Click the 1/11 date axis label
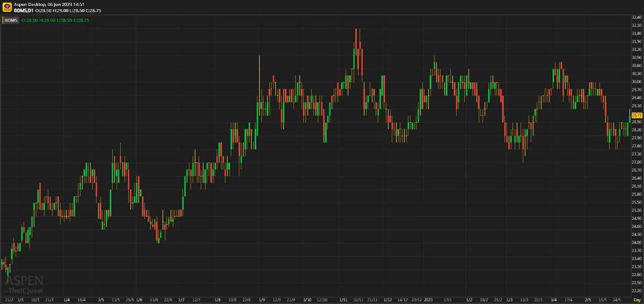Screen dimensions: 644x304 342,299
